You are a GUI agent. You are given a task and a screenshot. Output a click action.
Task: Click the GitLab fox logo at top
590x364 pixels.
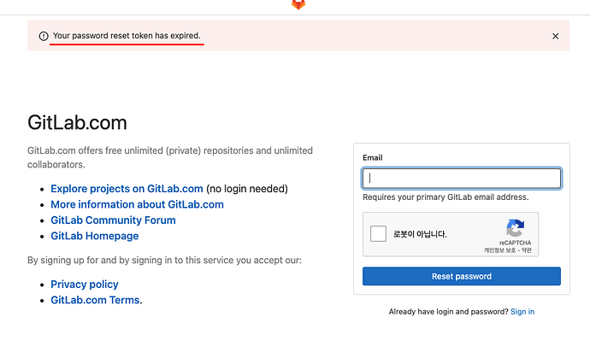[x=298, y=4]
